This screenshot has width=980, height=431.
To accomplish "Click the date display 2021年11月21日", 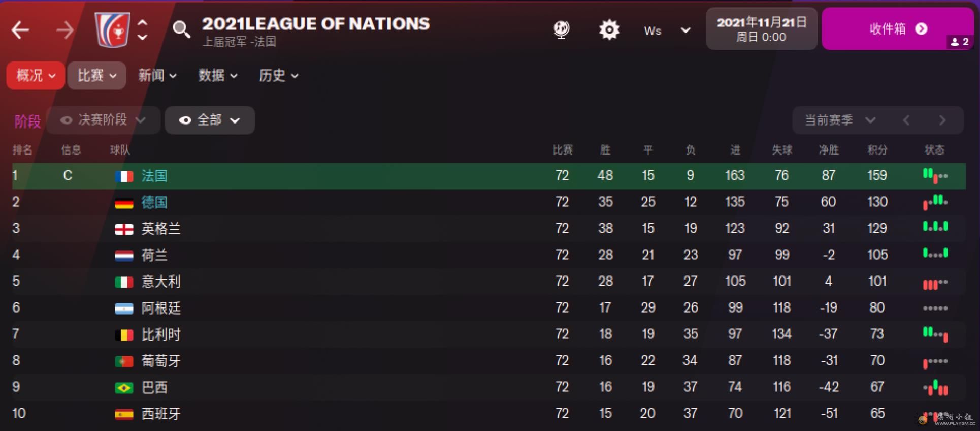I will (x=761, y=29).
